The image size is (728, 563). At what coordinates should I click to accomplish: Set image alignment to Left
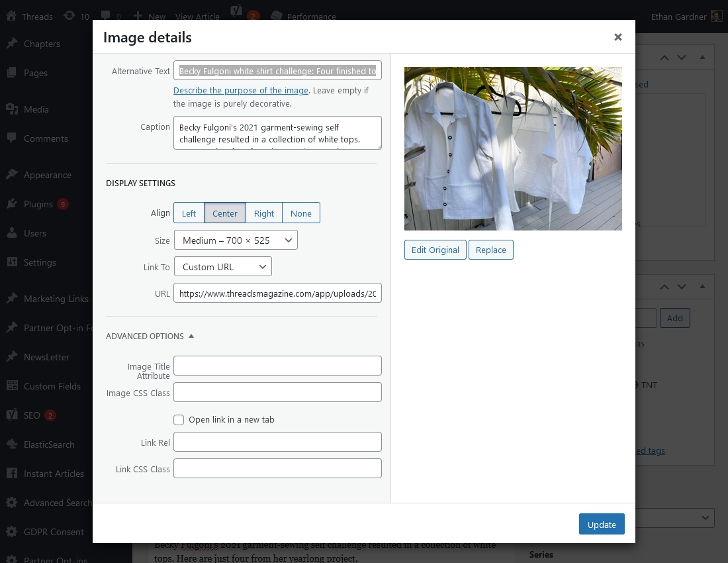point(189,213)
